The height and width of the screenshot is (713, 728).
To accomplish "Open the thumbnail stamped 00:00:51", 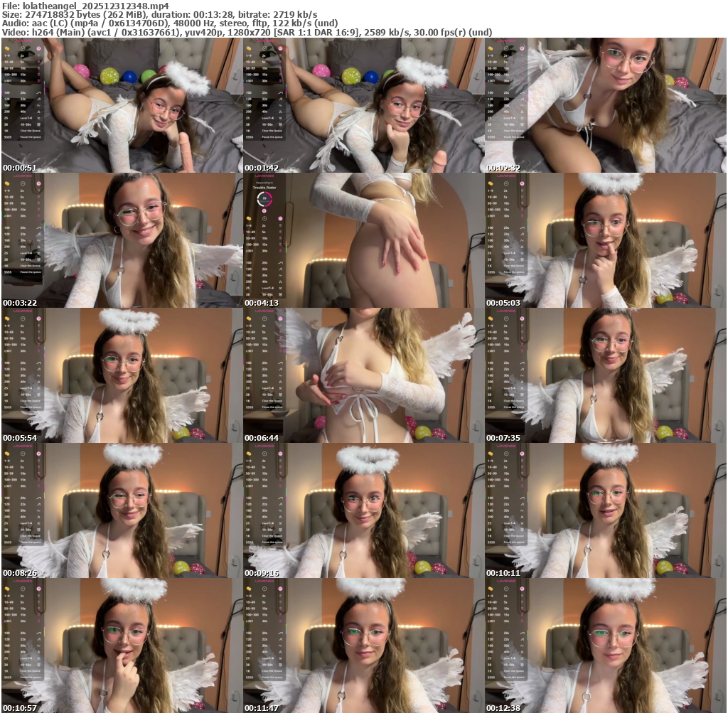I will [x=122, y=105].
